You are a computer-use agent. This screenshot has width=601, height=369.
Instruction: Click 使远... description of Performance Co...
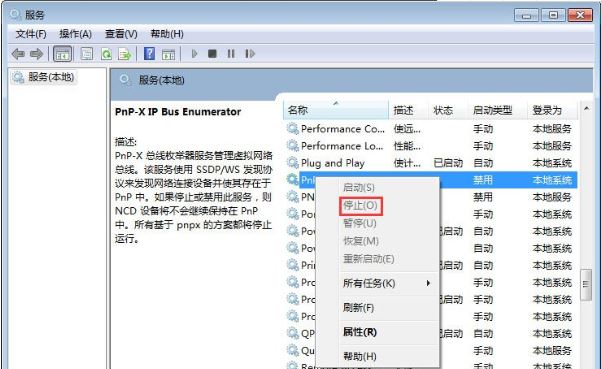407,129
